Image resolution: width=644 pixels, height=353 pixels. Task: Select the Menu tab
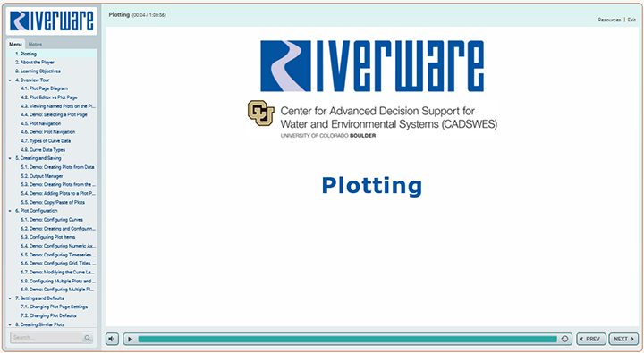(x=15, y=44)
